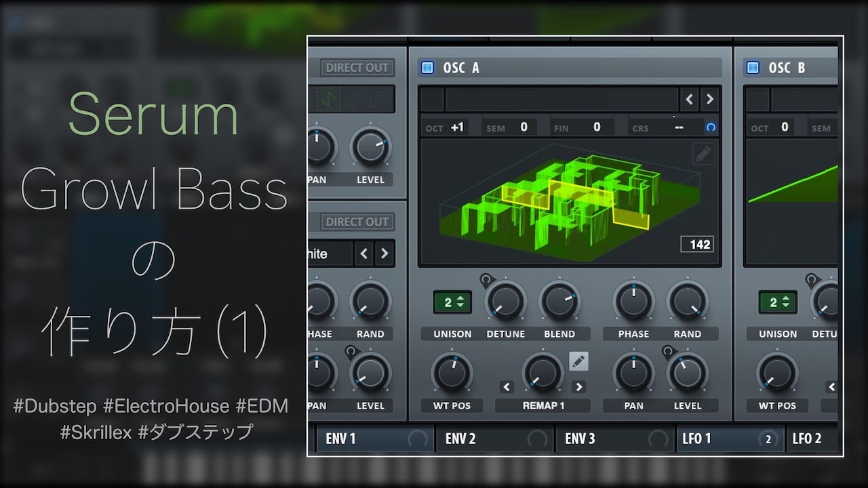Click ENV 3 modulation source circle
Screen dimensions: 868x488
click(x=658, y=439)
